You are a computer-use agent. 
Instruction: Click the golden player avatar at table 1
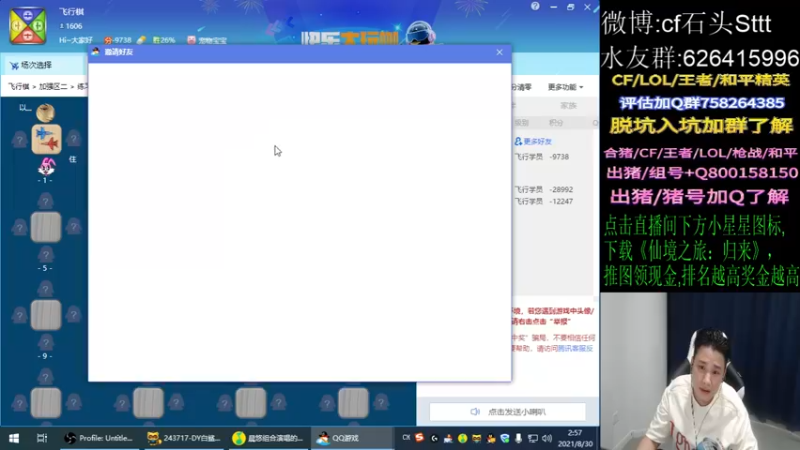click(x=45, y=112)
